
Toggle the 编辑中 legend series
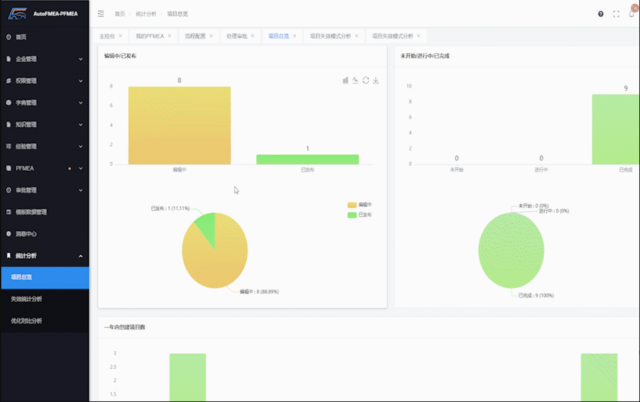point(360,205)
